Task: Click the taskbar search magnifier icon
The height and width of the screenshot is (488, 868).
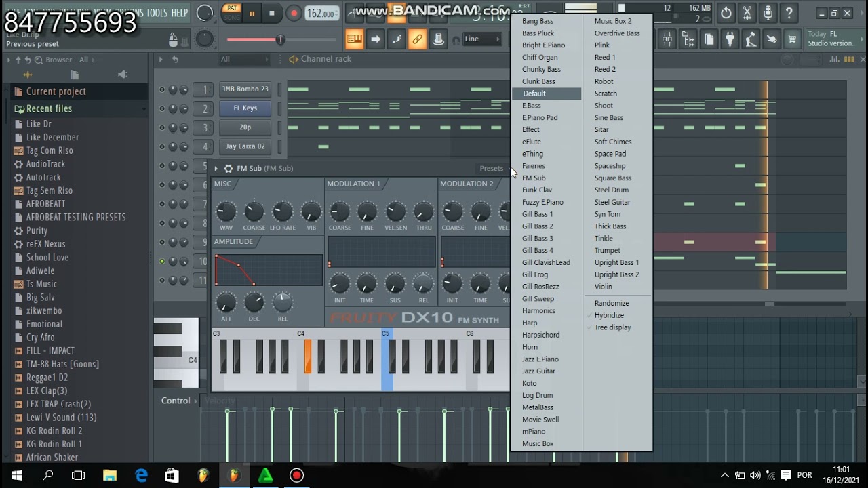Action: pos(48,475)
